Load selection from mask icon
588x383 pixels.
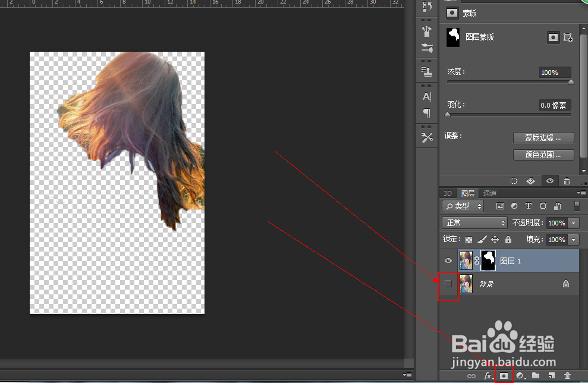point(514,181)
